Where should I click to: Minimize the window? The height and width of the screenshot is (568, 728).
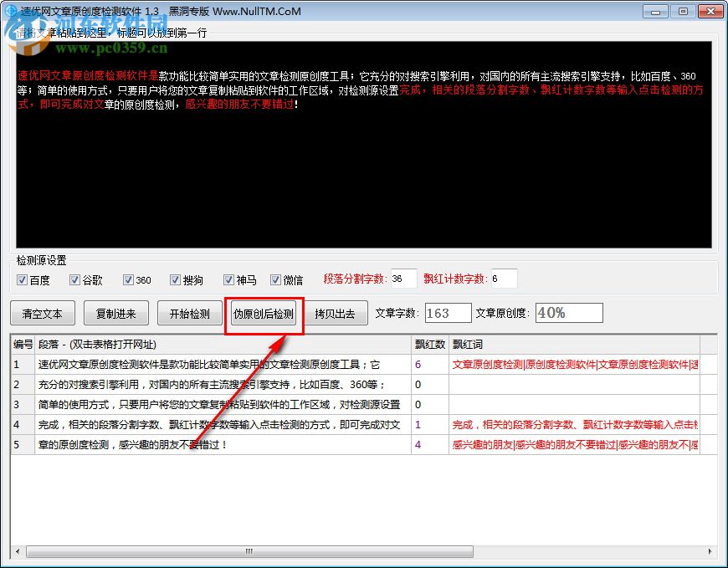(655, 11)
